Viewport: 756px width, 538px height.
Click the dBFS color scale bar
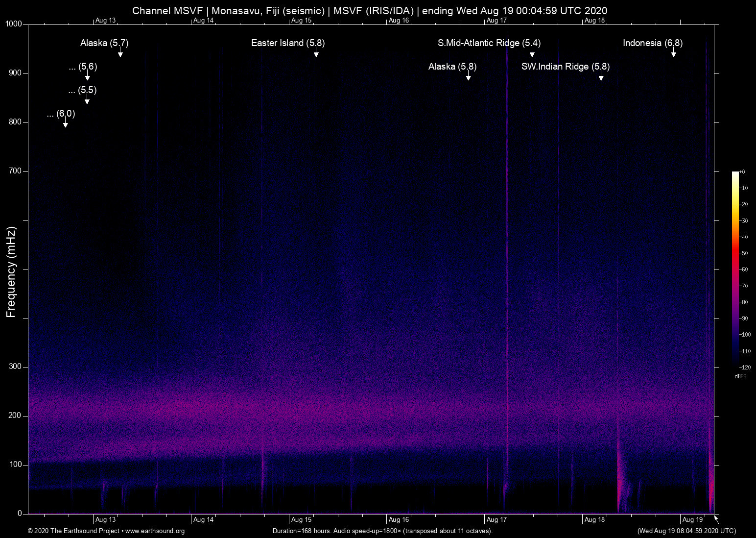pos(735,269)
